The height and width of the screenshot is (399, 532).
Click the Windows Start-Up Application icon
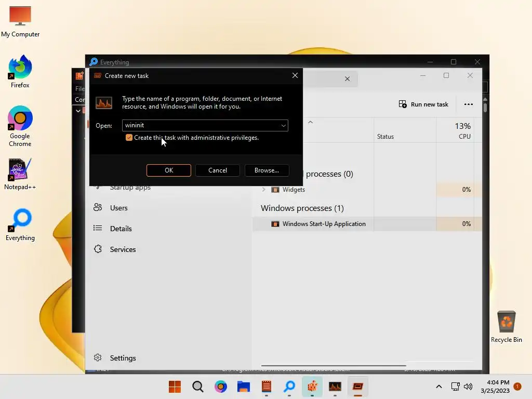click(x=275, y=224)
